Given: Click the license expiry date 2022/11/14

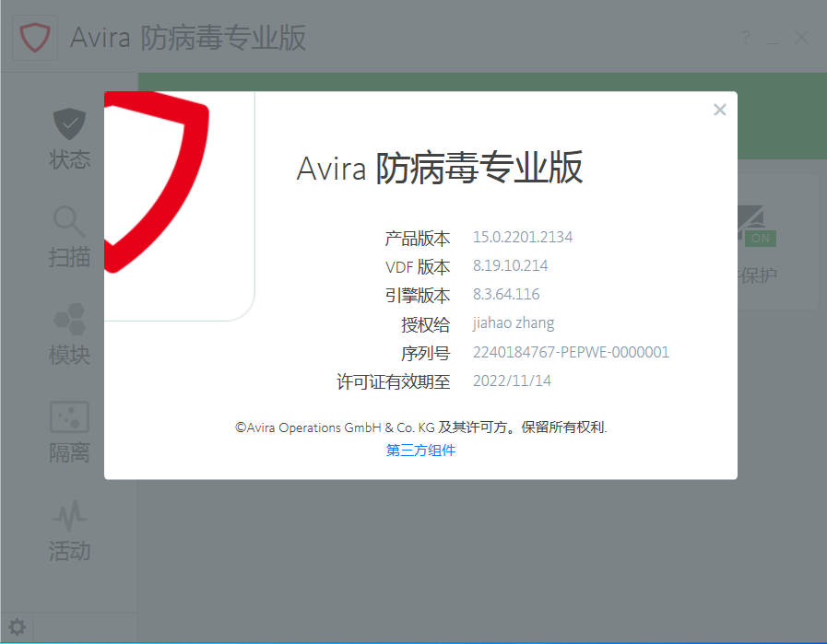Looking at the screenshot, I should tap(512, 381).
